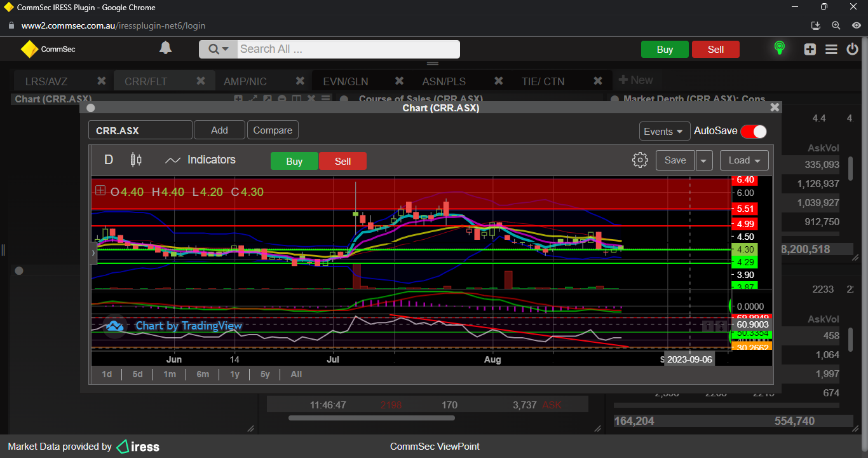Close the TIE/ CTN tab
The width and height of the screenshot is (868, 458).
pyautogui.click(x=597, y=81)
